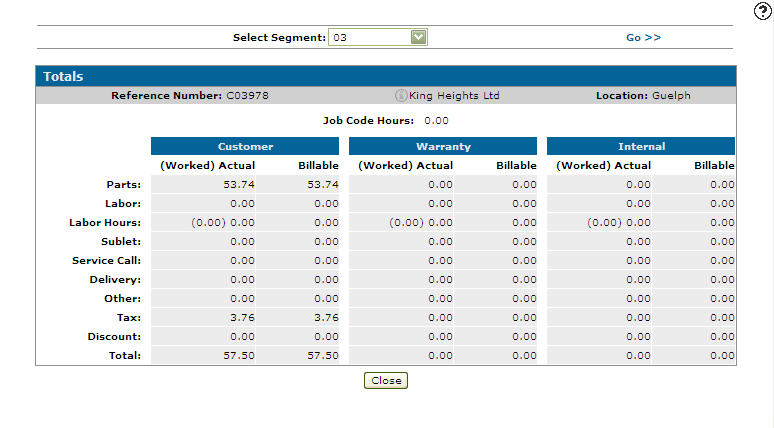Click Customer Total billable value 57.50
This screenshot has height=428, width=774.
click(x=323, y=355)
